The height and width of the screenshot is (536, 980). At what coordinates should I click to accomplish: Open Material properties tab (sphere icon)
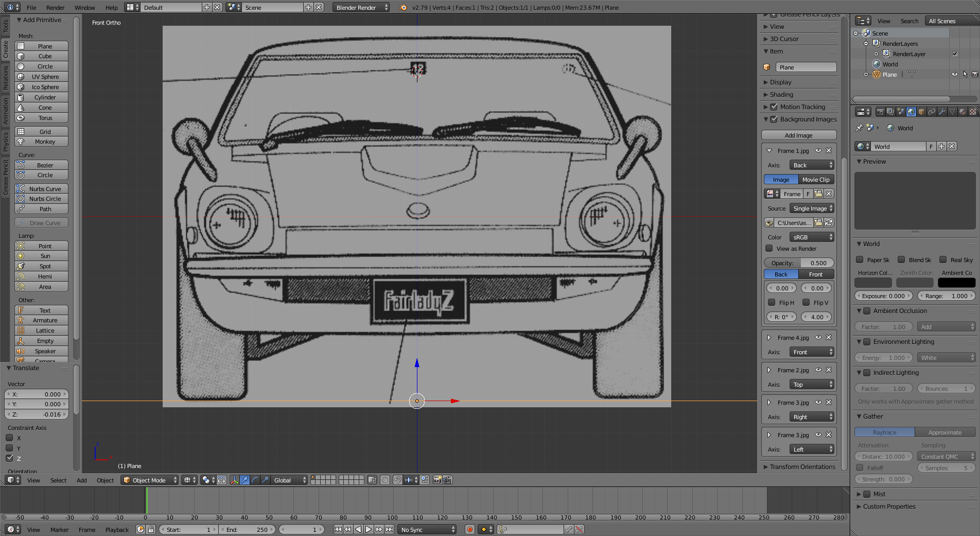962,112
